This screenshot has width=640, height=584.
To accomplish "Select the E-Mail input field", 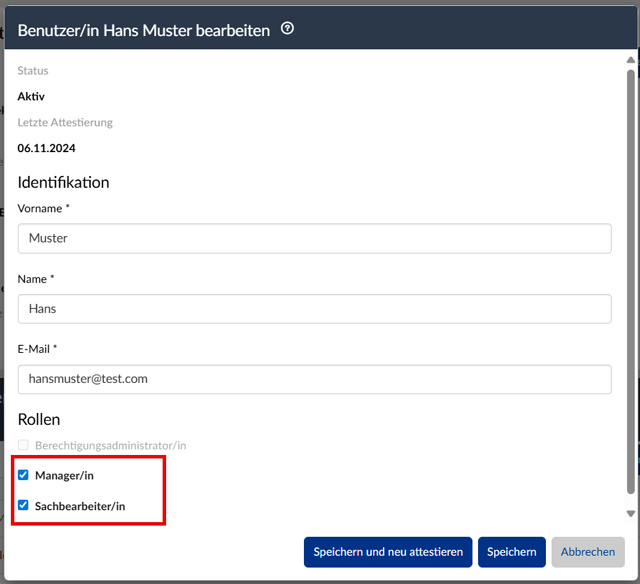I will (314, 379).
